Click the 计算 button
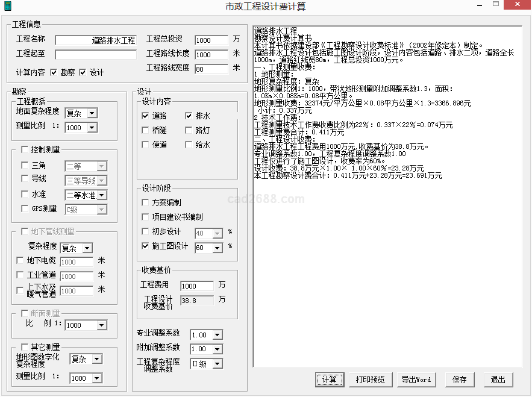532x397 pixels. 329,380
